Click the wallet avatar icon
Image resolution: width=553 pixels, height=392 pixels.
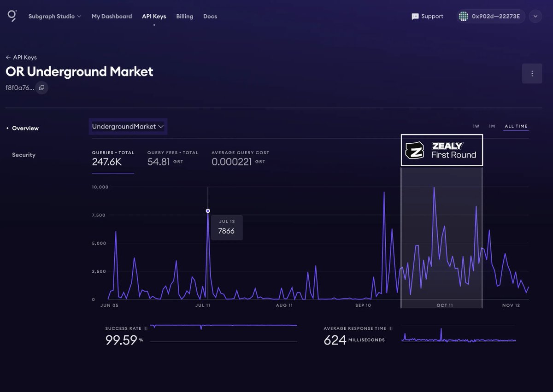[x=463, y=16]
